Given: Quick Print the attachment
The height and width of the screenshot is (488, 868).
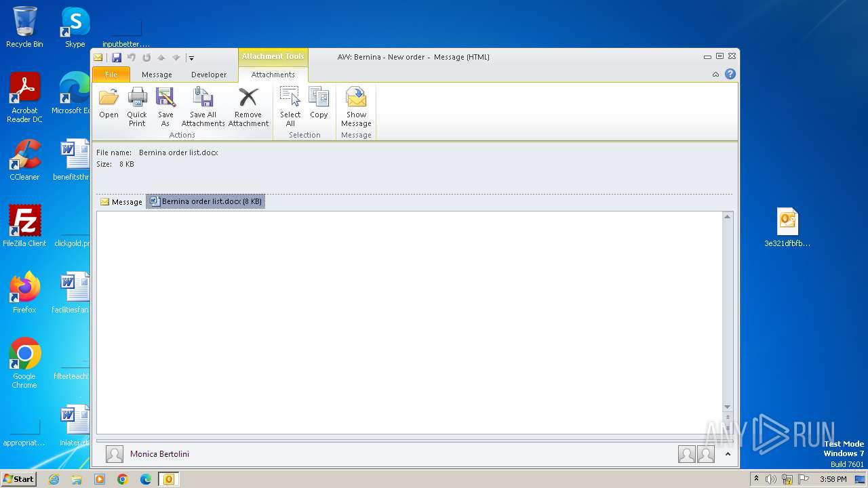Looking at the screenshot, I should point(137,106).
